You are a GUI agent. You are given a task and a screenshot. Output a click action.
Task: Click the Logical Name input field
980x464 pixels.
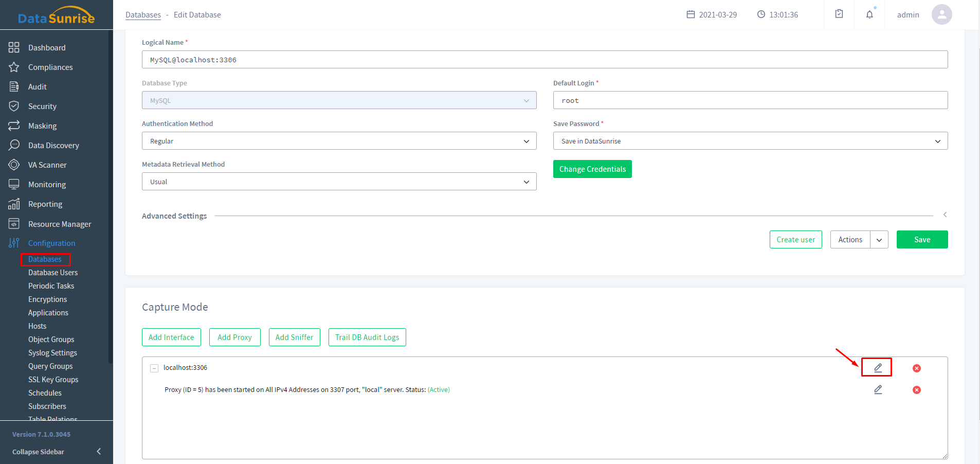545,60
